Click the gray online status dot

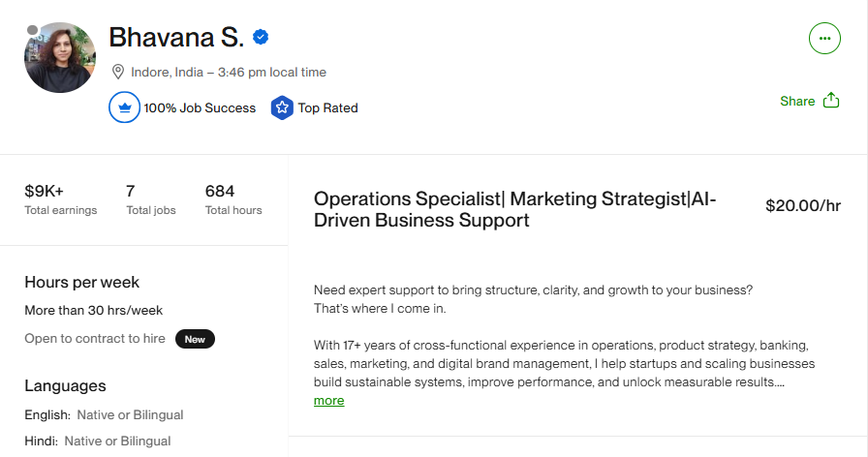click(32, 31)
